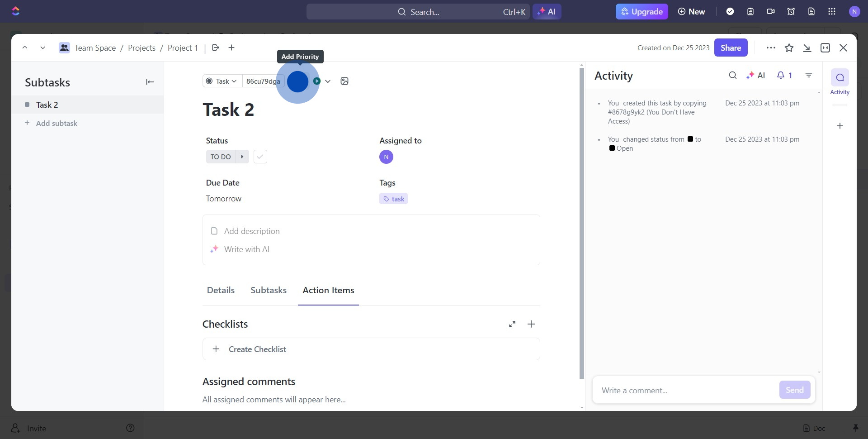Remove or open the 'task' tag chip

[x=393, y=199]
